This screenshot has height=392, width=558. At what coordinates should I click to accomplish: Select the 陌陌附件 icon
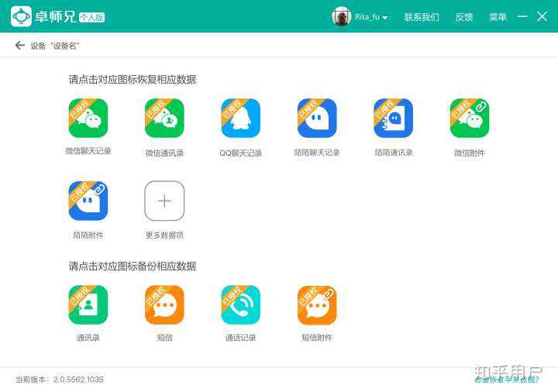pyautogui.click(x=88, y=201)
